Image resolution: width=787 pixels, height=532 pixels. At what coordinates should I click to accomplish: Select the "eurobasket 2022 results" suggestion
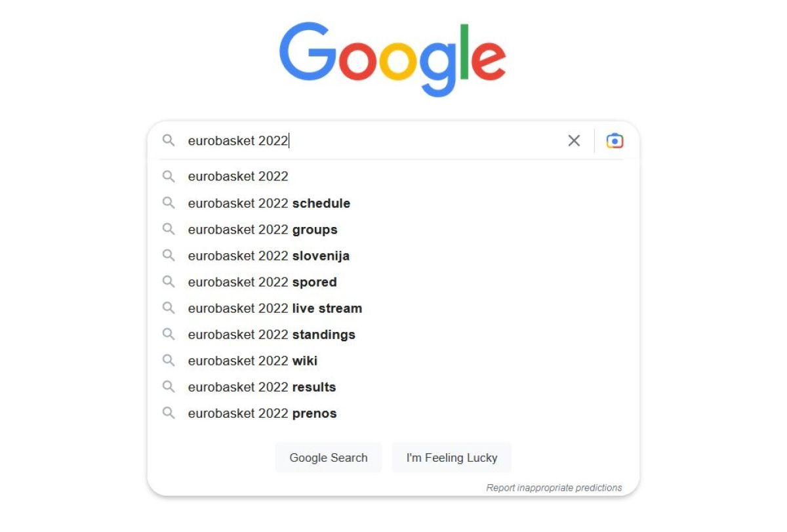pos(262,387)
